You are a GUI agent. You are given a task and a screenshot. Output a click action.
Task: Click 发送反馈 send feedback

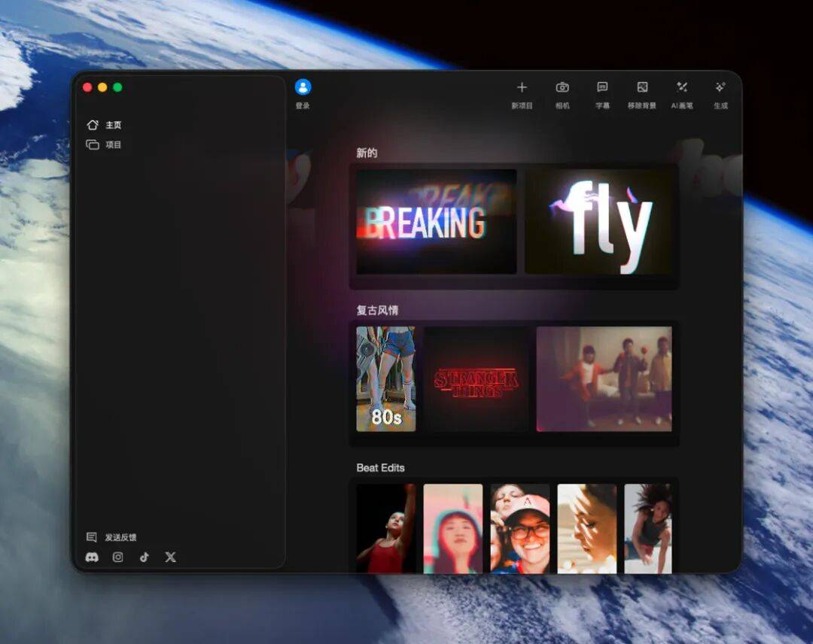[111, 537]
